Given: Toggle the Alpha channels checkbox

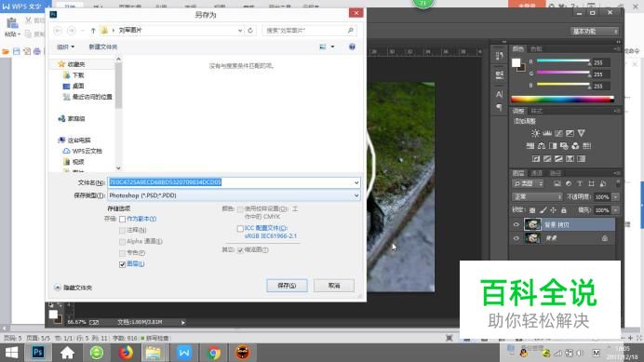Looking at the screenshot, I should (x=122, y=242).
